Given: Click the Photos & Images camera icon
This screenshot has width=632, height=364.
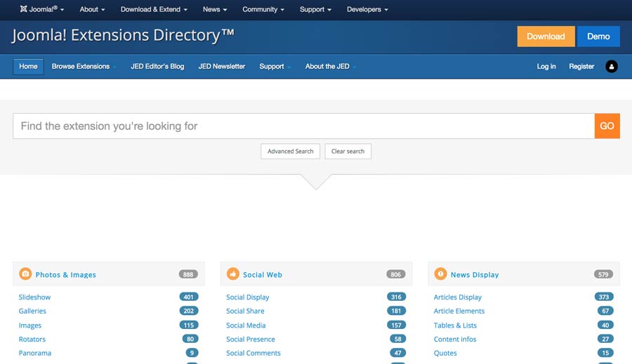Looking at the screenshot, I should tap(25, 274).
